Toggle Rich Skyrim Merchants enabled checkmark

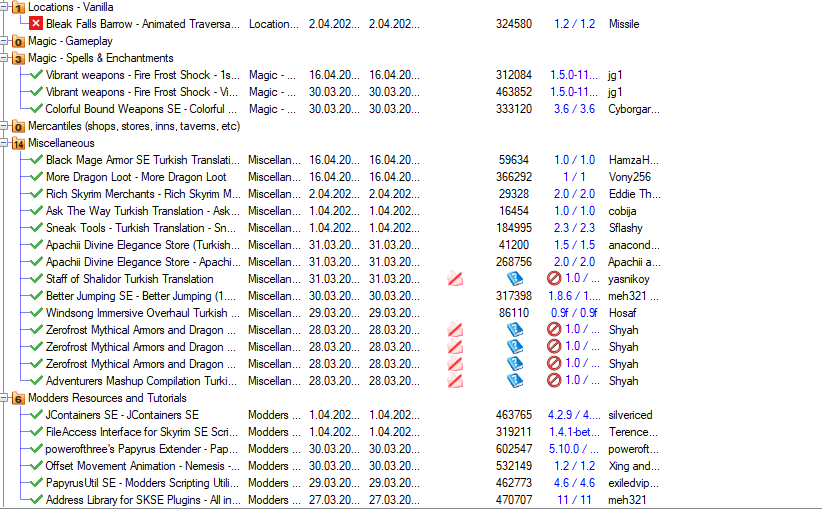coord(36,193)
